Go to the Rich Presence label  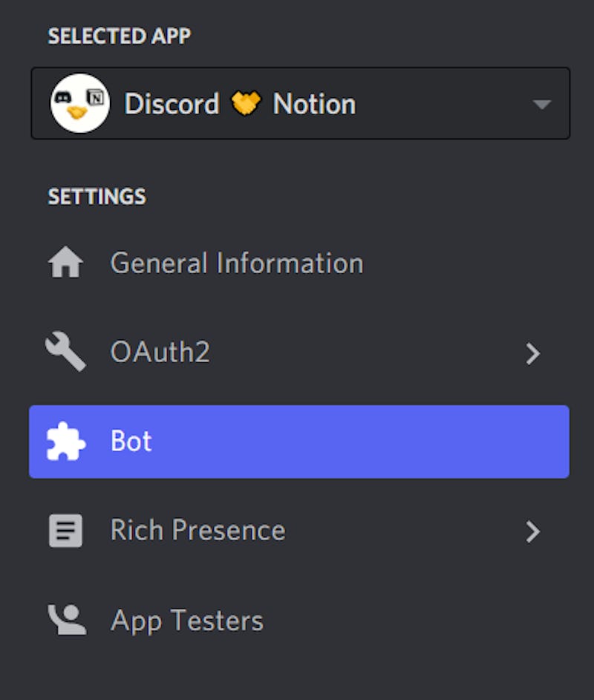click(x=198, y=531)
